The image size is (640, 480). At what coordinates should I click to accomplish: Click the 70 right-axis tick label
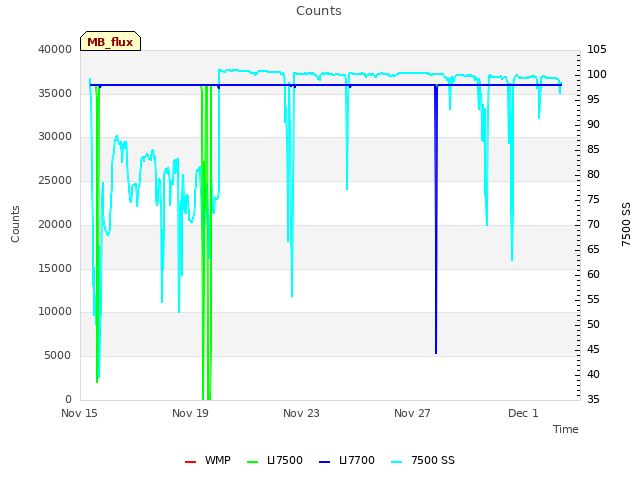tap(593, 224)
